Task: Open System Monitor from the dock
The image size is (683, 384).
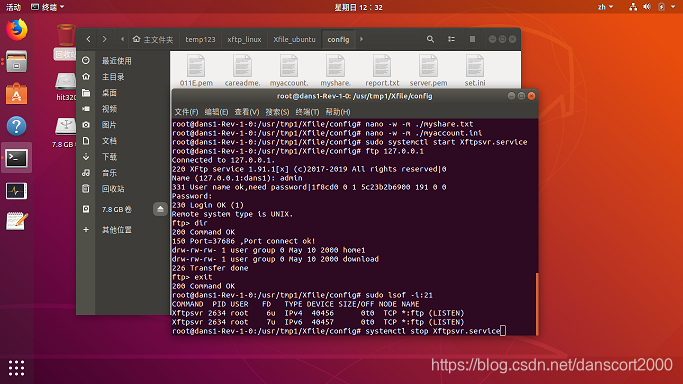Action: [x=17, y=191]
